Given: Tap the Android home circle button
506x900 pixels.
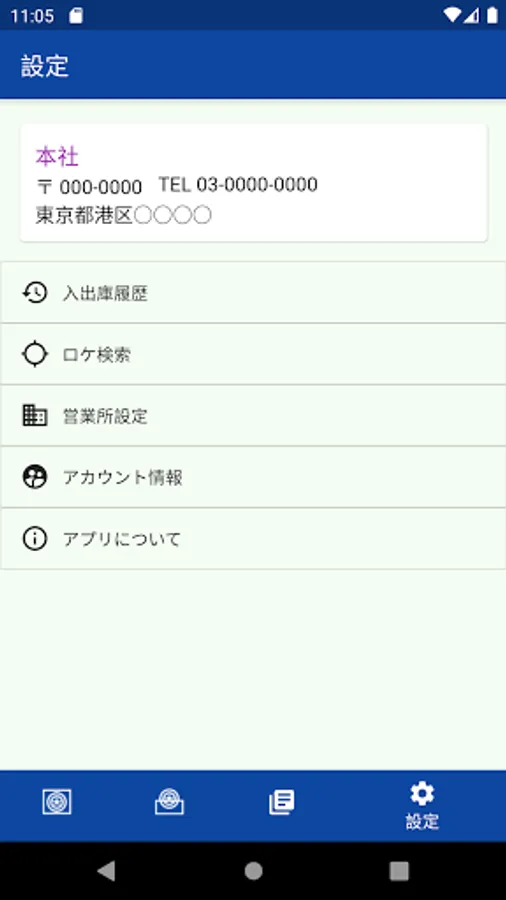Looking at the screenshot, I should click(253, 871).
